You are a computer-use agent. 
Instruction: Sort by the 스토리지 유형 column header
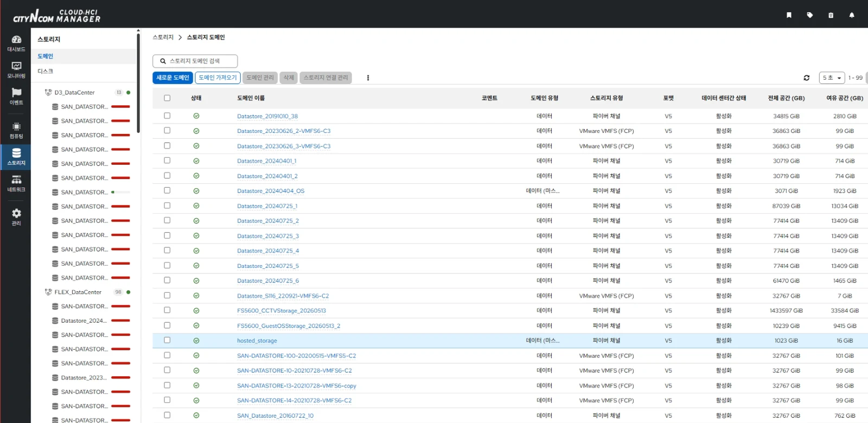tap(607, 98)
